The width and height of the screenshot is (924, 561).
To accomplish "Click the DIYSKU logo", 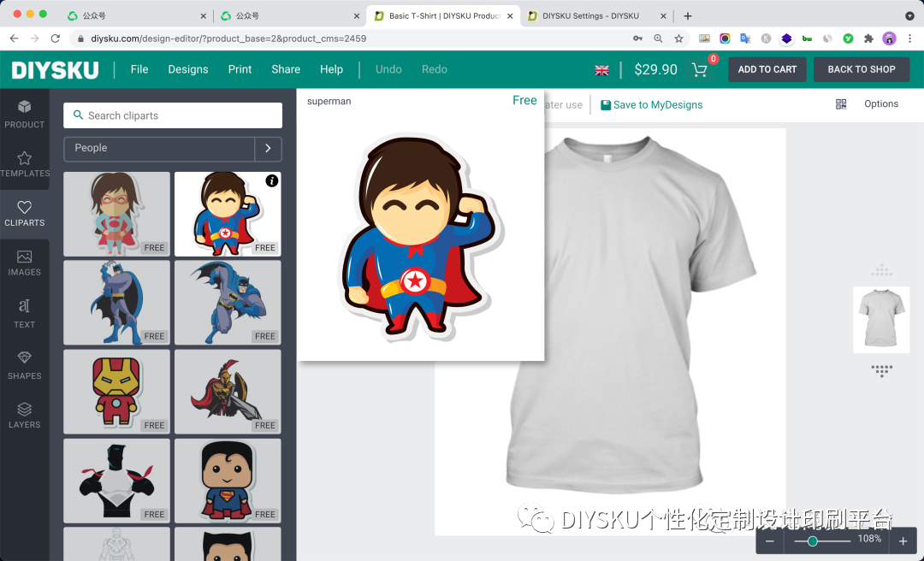I will click(x=56, y=70).
